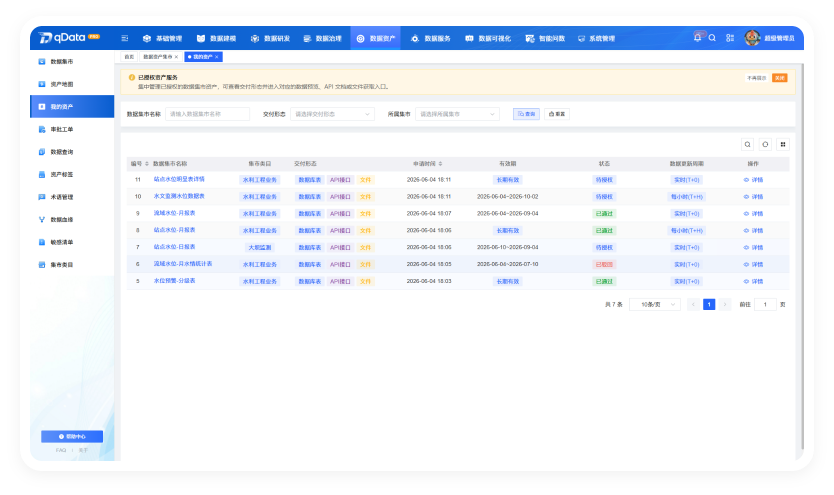The image size is (834, 495).
Task: Open the 数据治理 top menu
Action: point(322,38)
